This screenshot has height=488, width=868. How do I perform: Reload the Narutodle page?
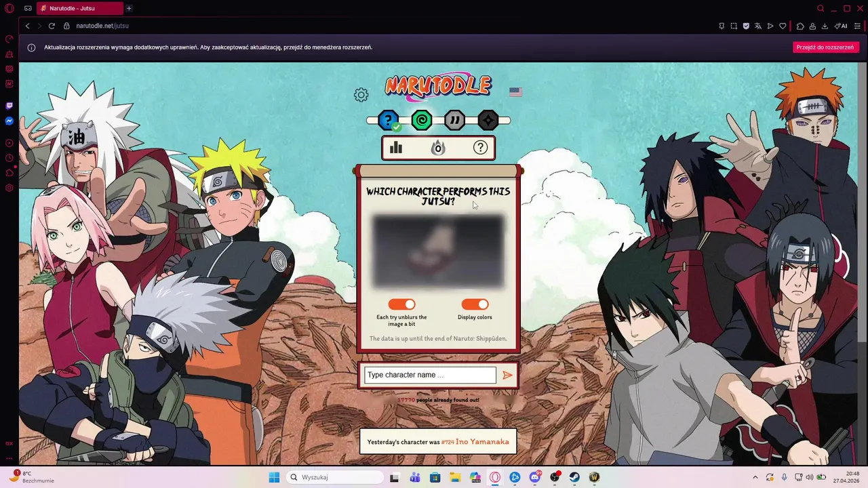coord(52,26)
